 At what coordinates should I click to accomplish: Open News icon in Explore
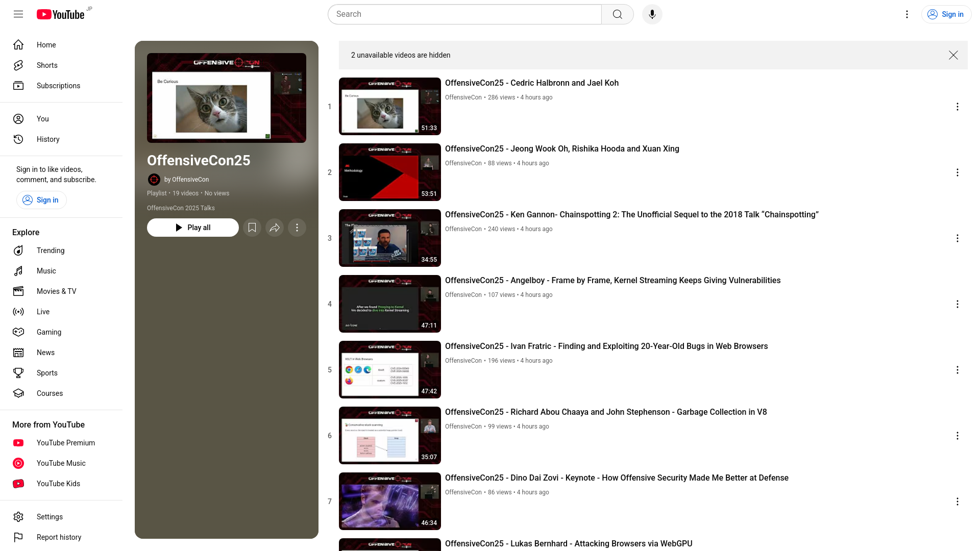tap(18, 353)
